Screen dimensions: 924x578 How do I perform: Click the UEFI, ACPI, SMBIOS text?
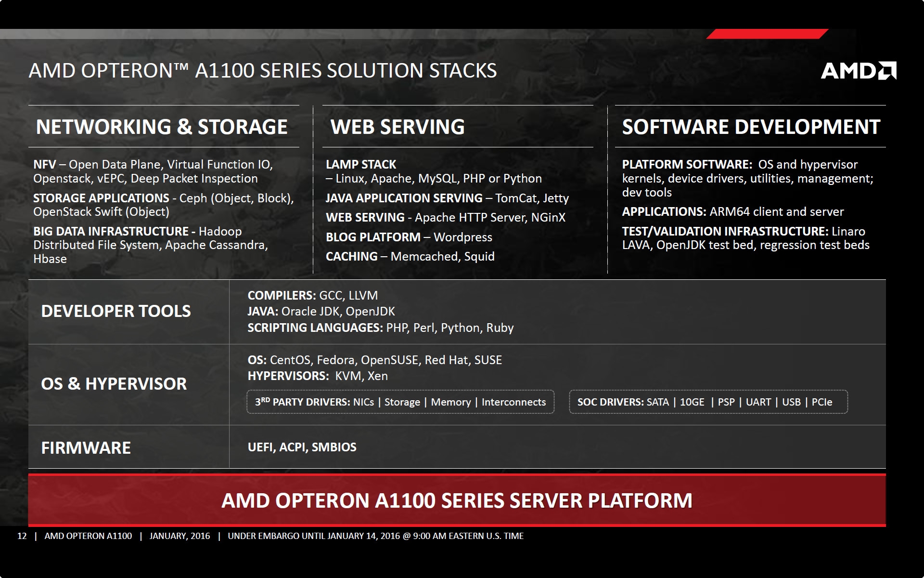pyautogui.click(x=302, y=447)
